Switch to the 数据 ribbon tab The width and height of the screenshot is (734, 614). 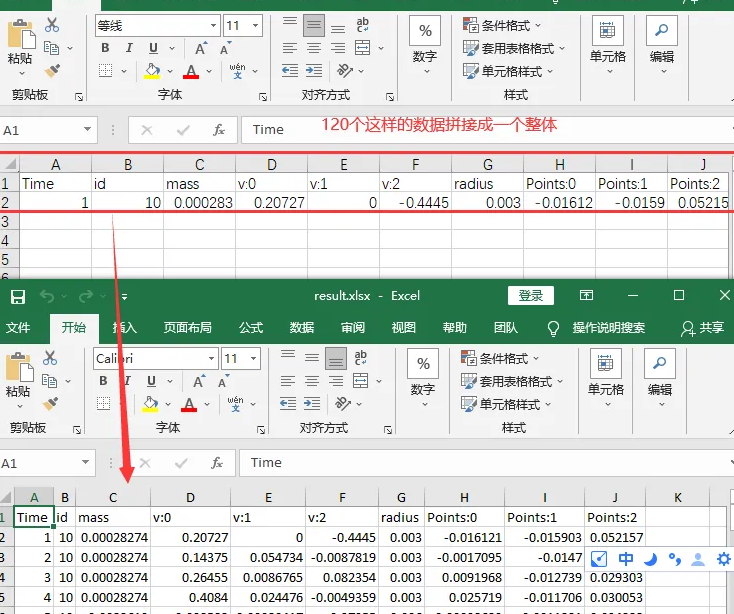point(301,328)
